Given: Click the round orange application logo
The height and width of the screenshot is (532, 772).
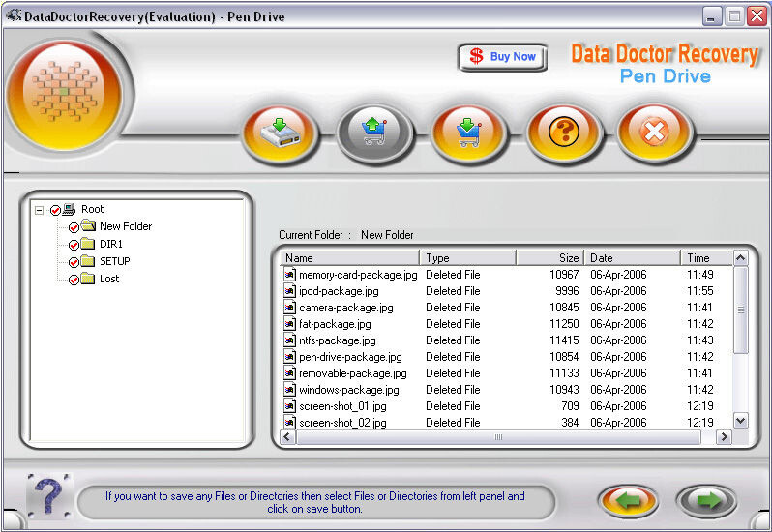Looking at the screenshot, I should pos(65,95).
